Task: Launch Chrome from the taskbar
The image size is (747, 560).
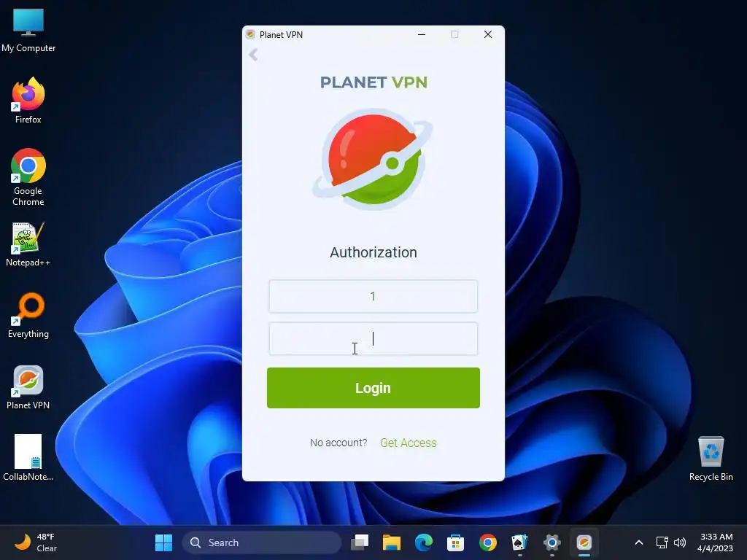Action: [x=488, y=542]
